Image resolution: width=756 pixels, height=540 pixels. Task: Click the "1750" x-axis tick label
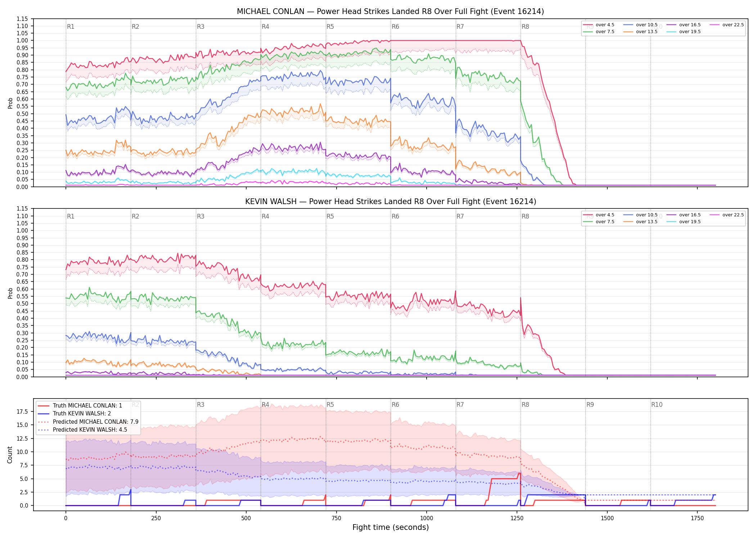point(697,518)
